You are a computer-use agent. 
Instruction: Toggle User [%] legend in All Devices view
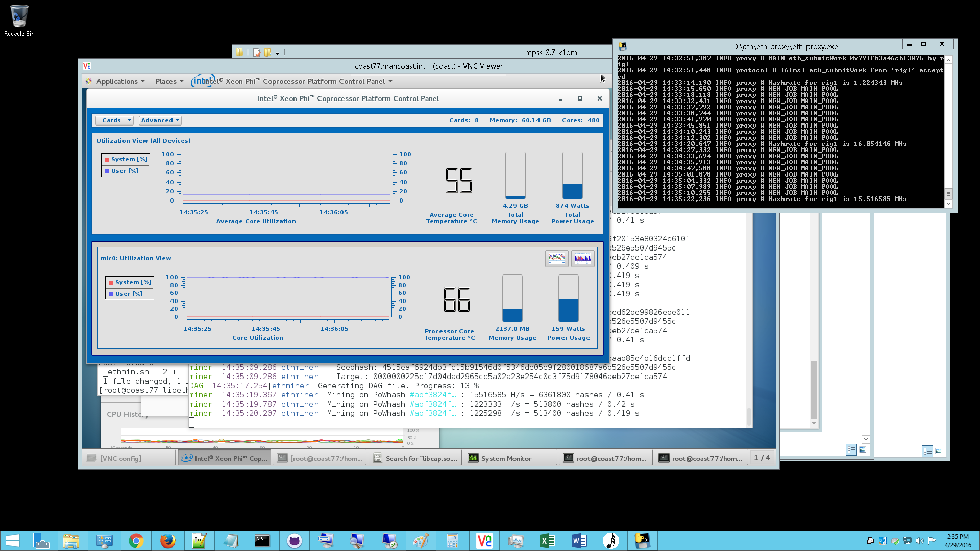pyautogui.click(x=126, y=171)
